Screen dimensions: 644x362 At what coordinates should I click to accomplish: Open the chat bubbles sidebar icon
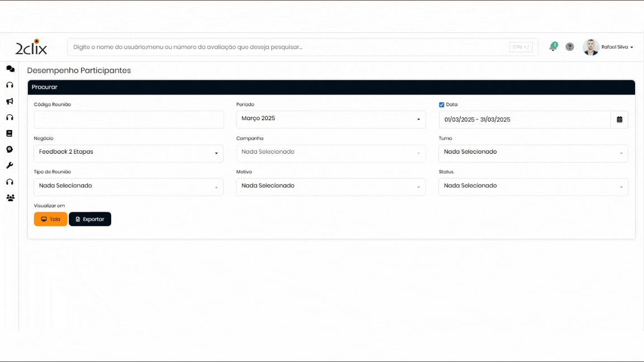(x=10, y=69)
